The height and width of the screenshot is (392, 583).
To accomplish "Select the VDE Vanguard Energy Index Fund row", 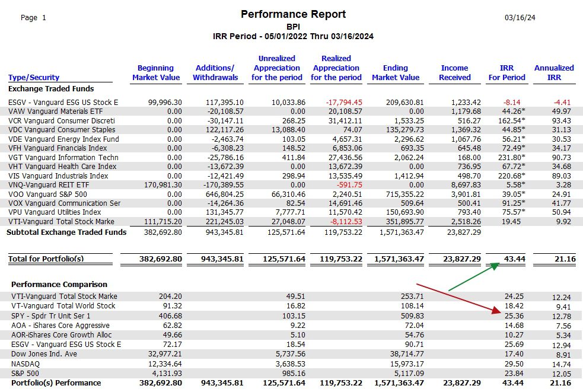I will 292,139.
